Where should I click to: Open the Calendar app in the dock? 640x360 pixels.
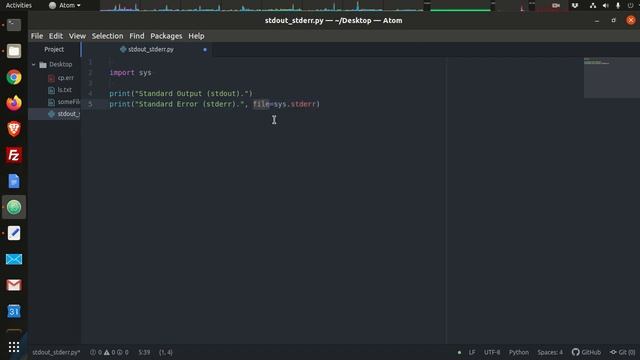click(x=14, y=311)
